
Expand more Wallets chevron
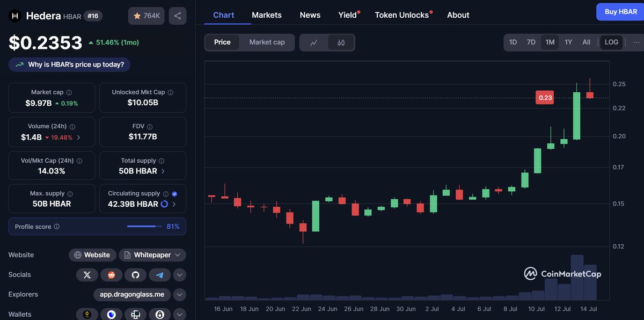click(180, 315)
